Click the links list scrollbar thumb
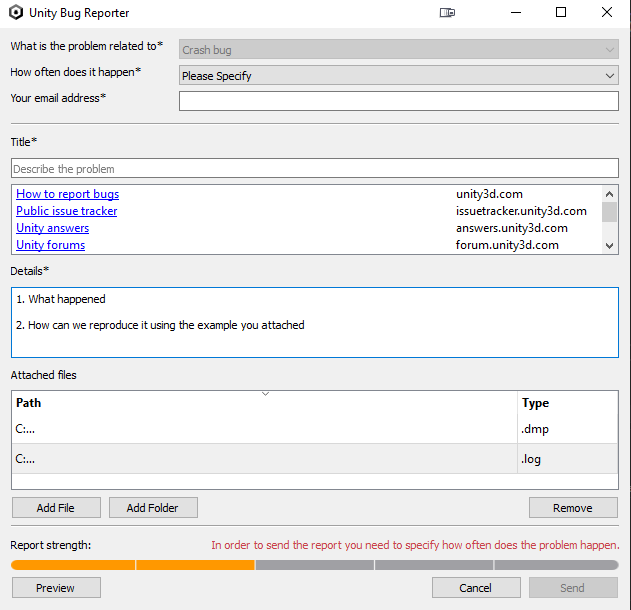 point(609,212)
